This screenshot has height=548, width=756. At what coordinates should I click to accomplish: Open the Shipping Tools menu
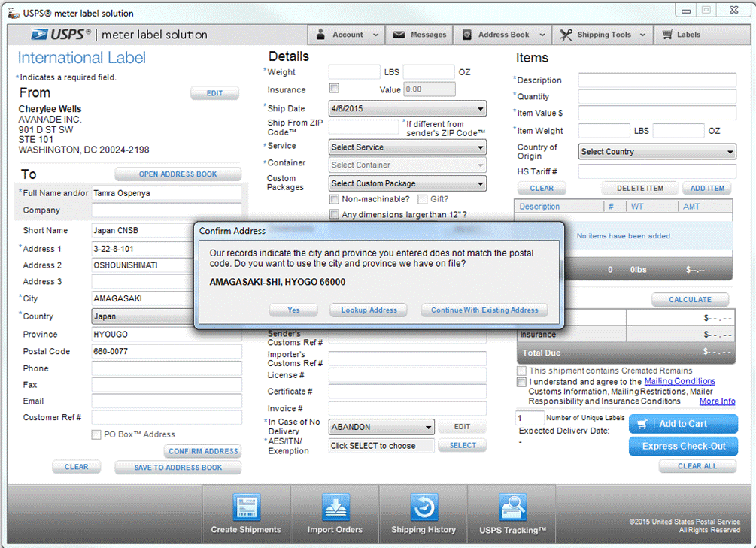[604, 35]
